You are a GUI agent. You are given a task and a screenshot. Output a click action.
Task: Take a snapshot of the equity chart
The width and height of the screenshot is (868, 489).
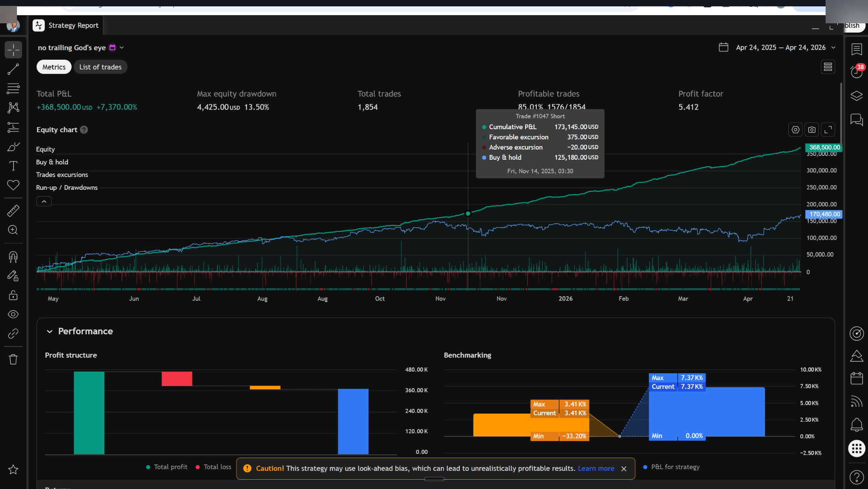[812, 130]
